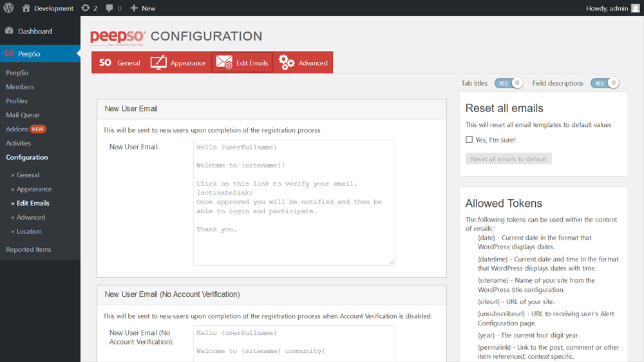The width and height of the screenshot is (644, 362).
Task: Click the Allowed Tokens heading
Action: pyautogui.click(x=504, y=204)
